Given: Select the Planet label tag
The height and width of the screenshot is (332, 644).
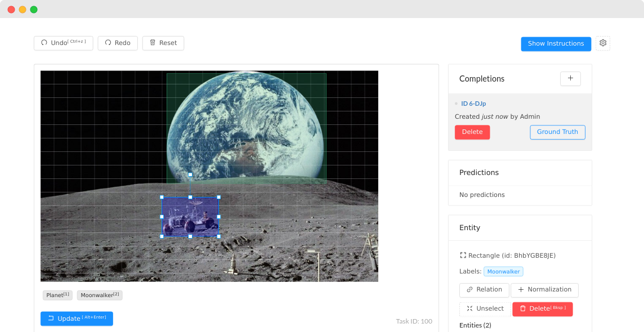Looking at the screenshot, I should [57, 295].
